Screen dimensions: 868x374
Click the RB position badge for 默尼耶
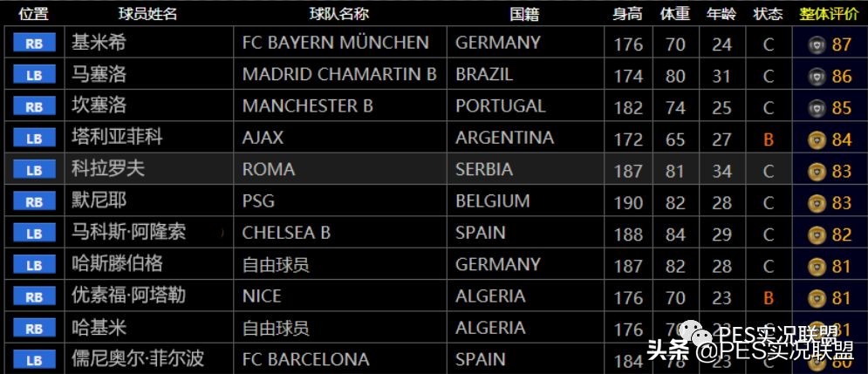34,202
